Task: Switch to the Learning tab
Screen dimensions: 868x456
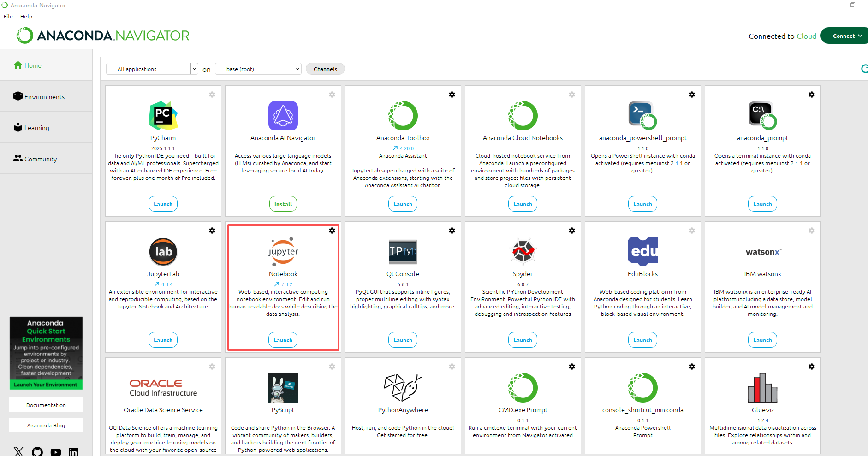Action: click(x=46, y=127)
